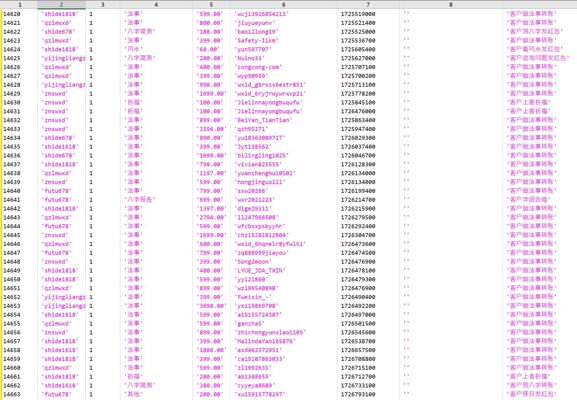This screenshot has height=400, width=577.
Task: Click the '八字报告' category cell in row 14641
Action: [140, 200]
